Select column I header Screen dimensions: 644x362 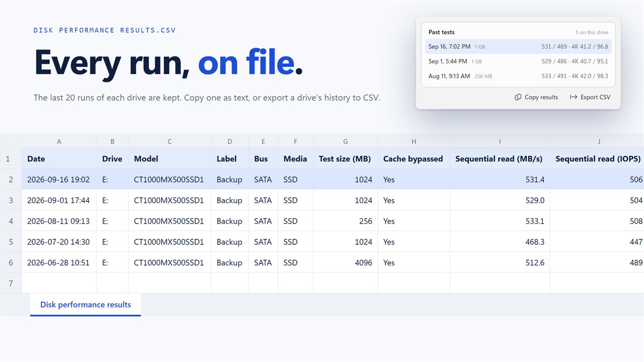[x=500, y=141]
